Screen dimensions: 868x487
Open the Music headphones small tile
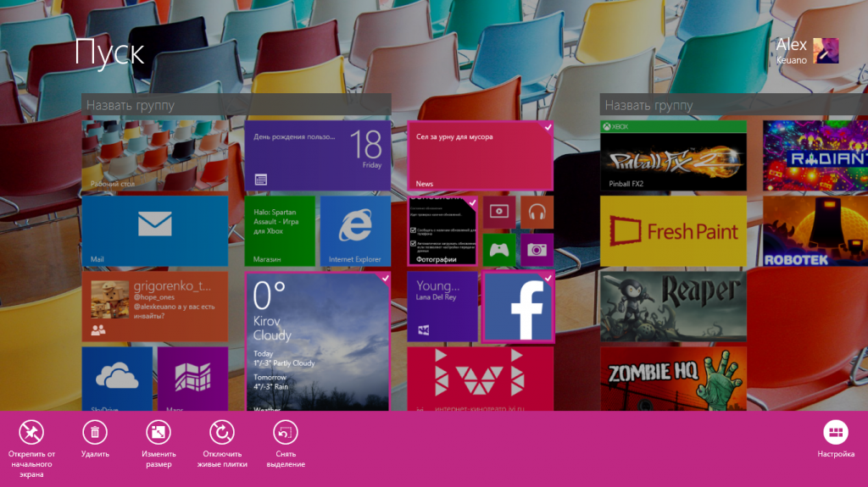[x=537, y=212]
